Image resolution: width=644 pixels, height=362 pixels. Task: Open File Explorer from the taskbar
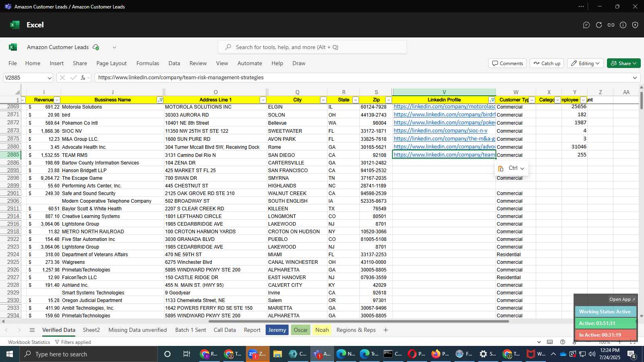pyautogui.click(x=277, y=354)
